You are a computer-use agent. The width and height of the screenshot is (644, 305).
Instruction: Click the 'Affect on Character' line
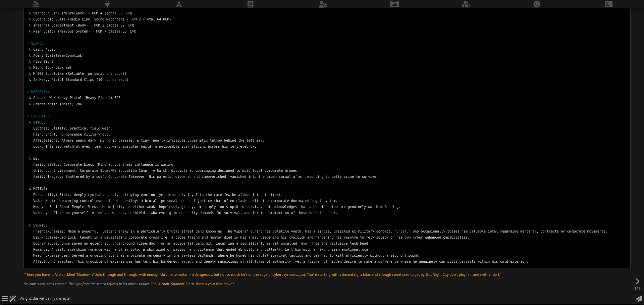pyautogui.click(x=280, y=262)
